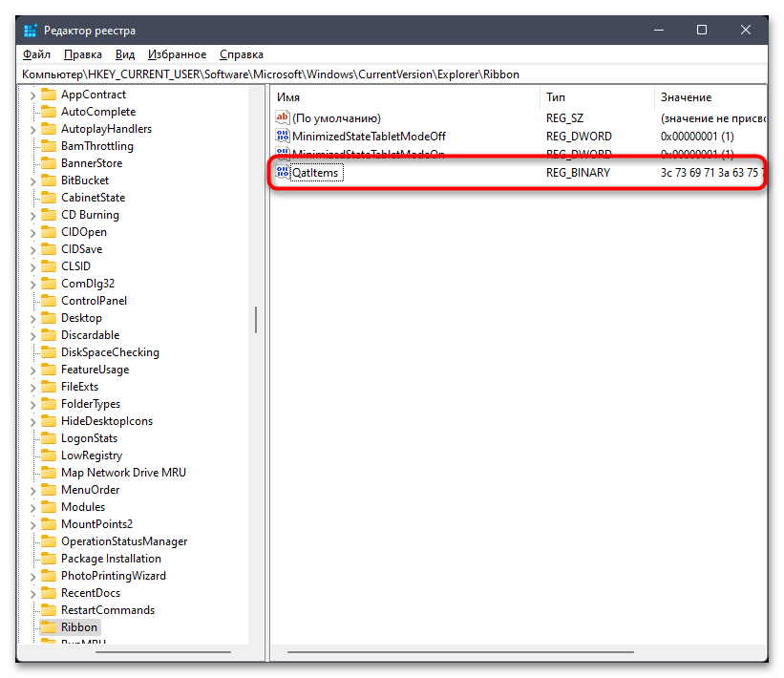784x678 pixels.
Task: Expand the MountPoints2 key
Action: point(33,524)
